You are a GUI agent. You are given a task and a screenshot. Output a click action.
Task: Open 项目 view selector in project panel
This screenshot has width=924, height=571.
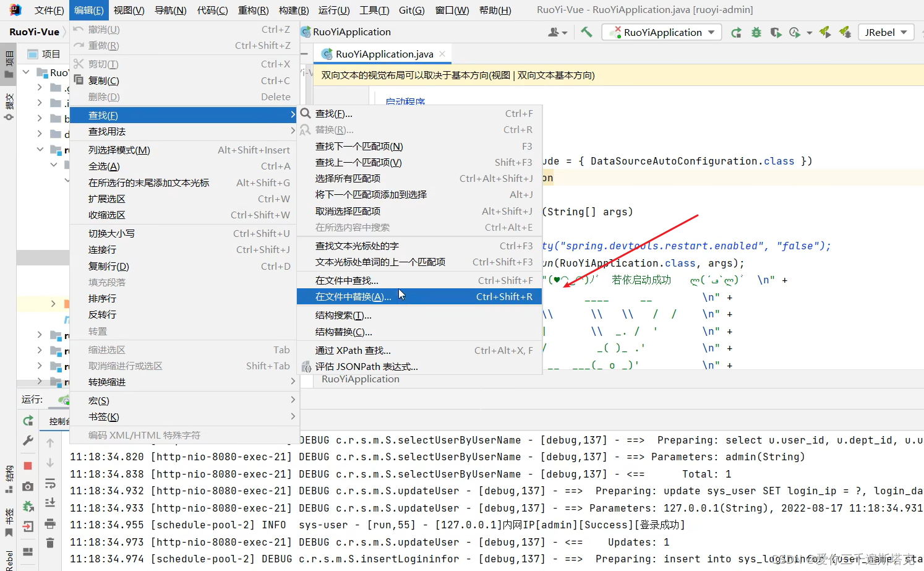click(x=44, y=54)
